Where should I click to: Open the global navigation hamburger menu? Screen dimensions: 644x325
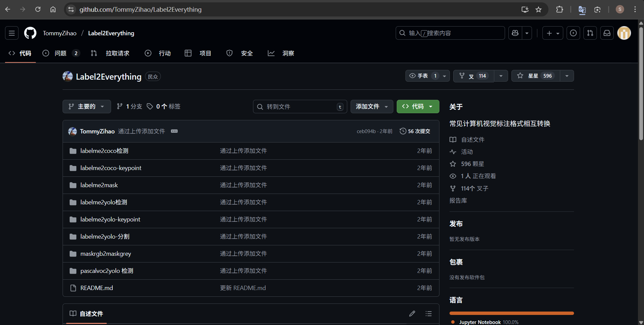pyautogui.click(x=11, y=33)
